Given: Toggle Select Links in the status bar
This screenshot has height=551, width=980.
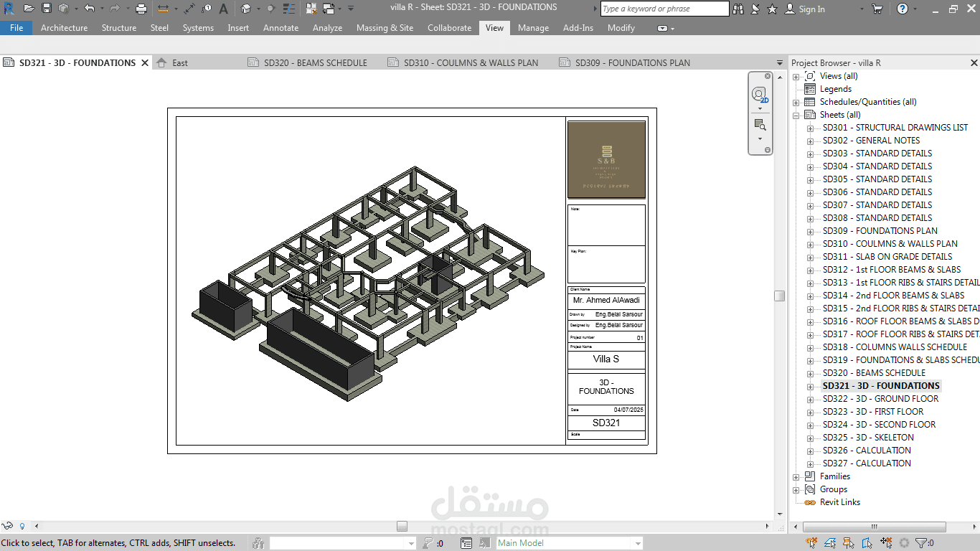Looking at the screenshot, I should click(811, 543).
